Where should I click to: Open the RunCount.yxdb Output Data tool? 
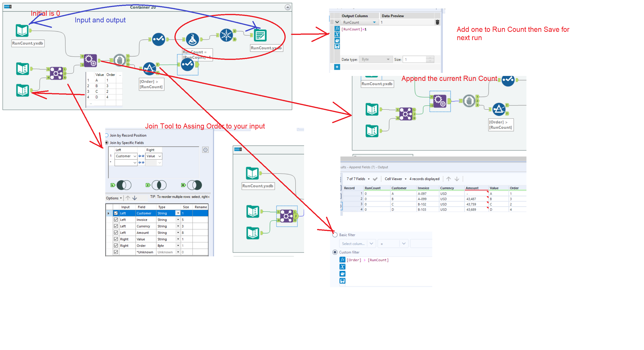pyautogui.click(x=260, y=36)
